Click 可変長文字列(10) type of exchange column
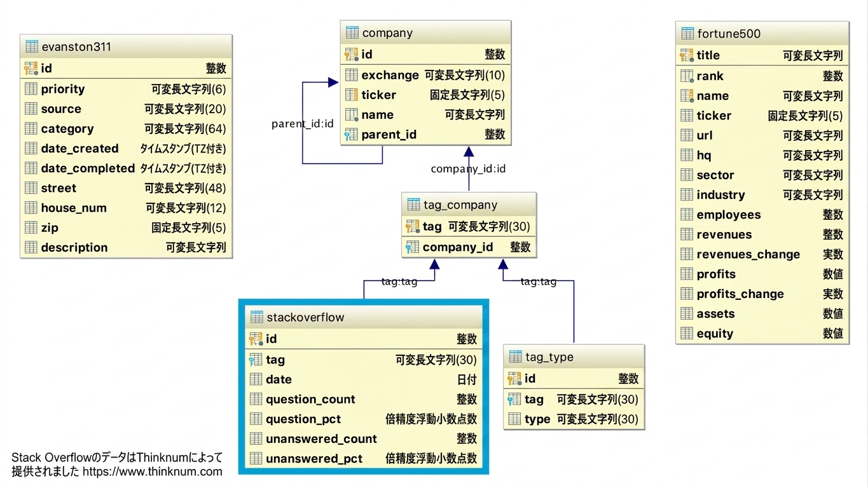Viewport: 868px width, 488px height. (465, 75)
